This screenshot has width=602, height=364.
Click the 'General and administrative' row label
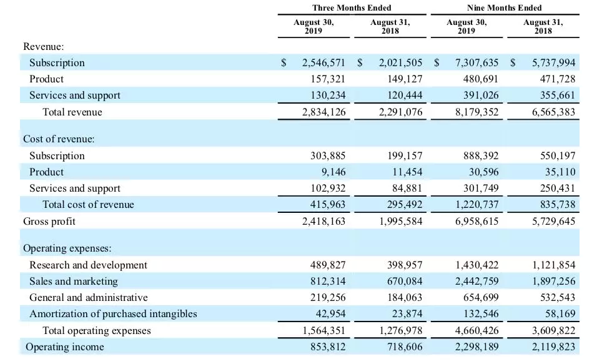[x=88, y=298]
